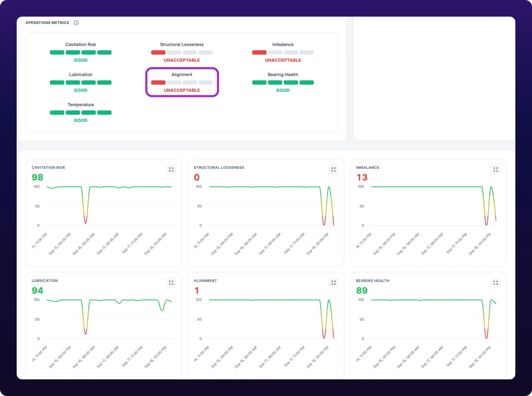Expand the Bearing Health chart
This screenshot has width=532, height=396.
pyautogui.click(x=496, y=283)
